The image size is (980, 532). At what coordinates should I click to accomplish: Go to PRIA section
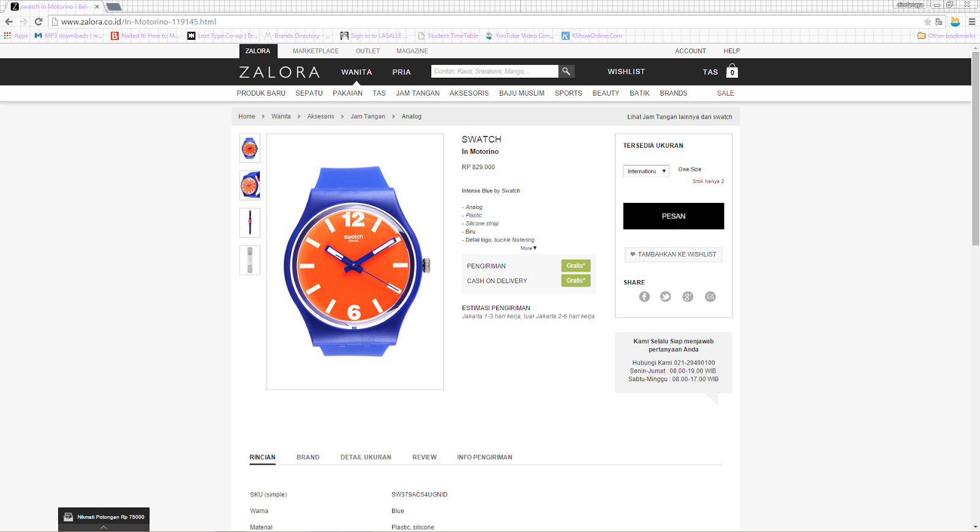click(402, 72)
